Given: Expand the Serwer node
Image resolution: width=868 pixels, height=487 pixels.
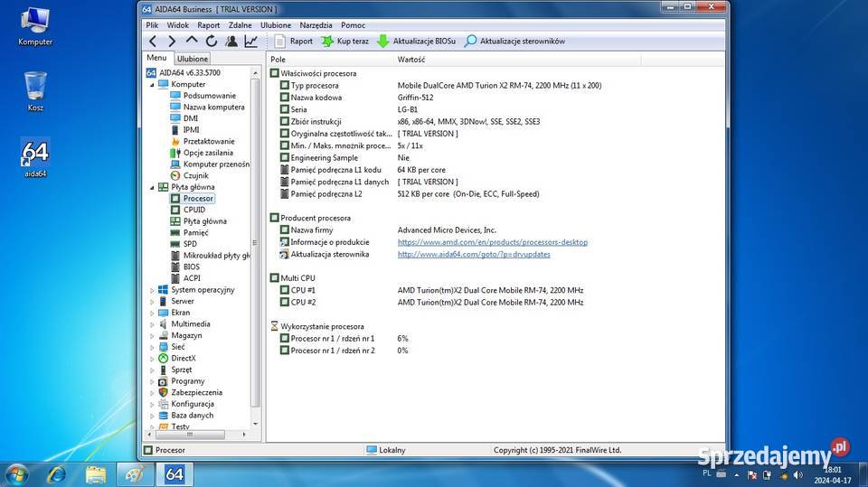Looking at the screenshot, I should coord(152,302).
